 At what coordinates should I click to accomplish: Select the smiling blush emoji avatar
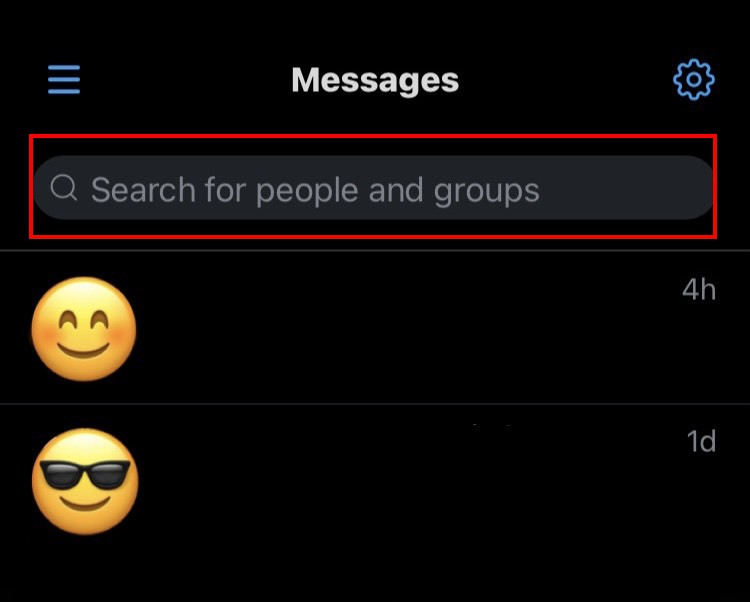pos(84,329)
